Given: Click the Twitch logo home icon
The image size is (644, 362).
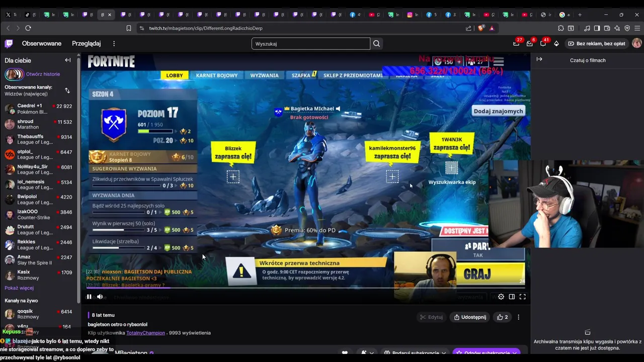Looking at the screenshot, I should click(x=9, y=44).
